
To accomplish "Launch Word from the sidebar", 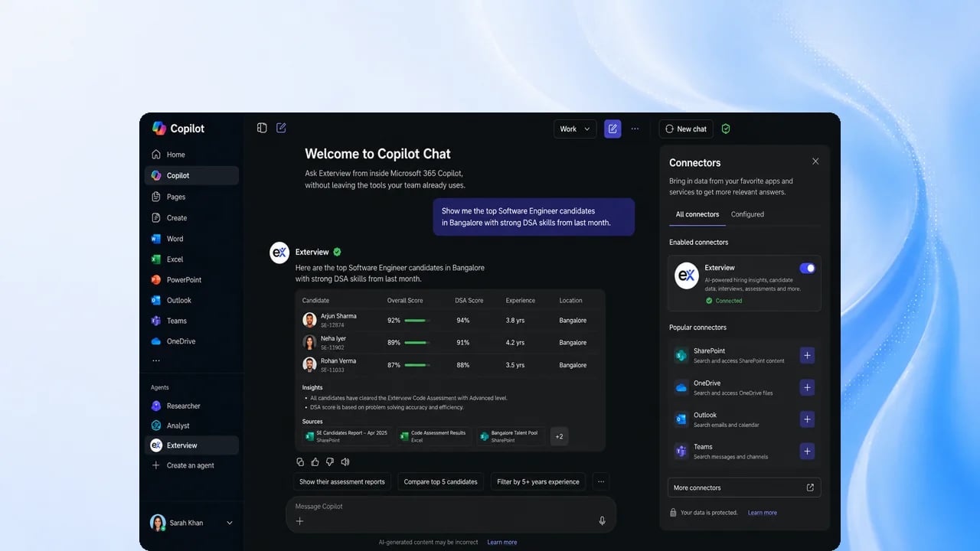I will tap(191, 239).
